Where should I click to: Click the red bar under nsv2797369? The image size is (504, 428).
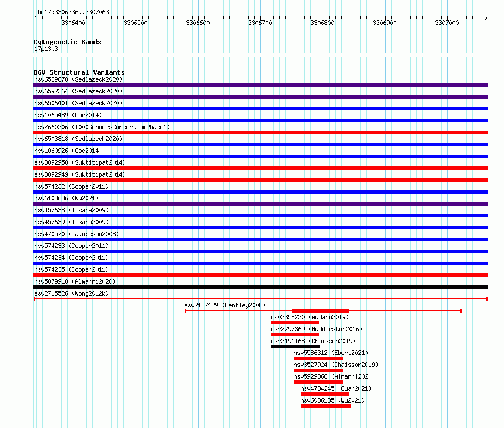click(295, 335)
